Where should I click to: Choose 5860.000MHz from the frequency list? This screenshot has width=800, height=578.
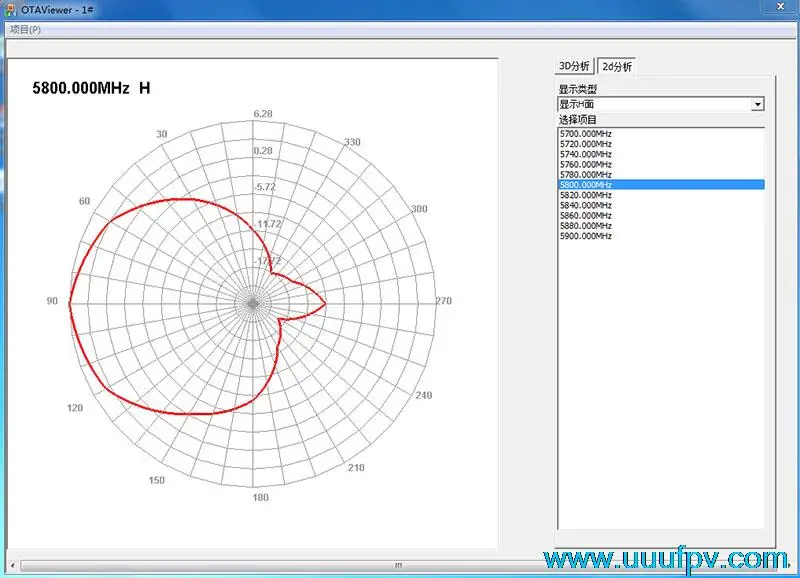(586, 215)
